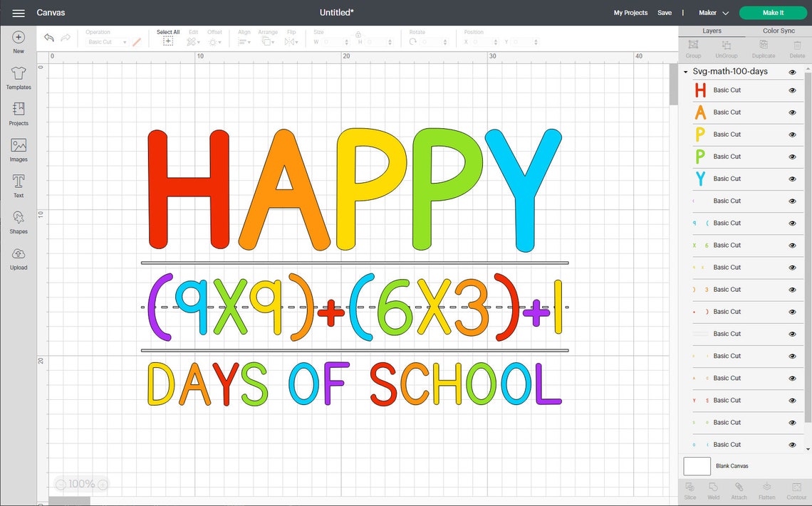
Task: Hide the yellow P Basic Cut layer
Action: click(x=791, y=134)
